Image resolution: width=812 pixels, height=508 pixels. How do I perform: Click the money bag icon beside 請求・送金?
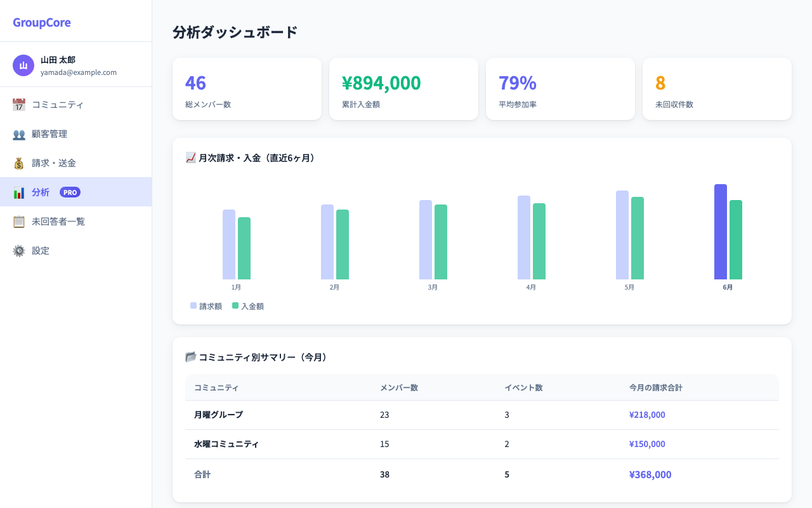(19, 163)
